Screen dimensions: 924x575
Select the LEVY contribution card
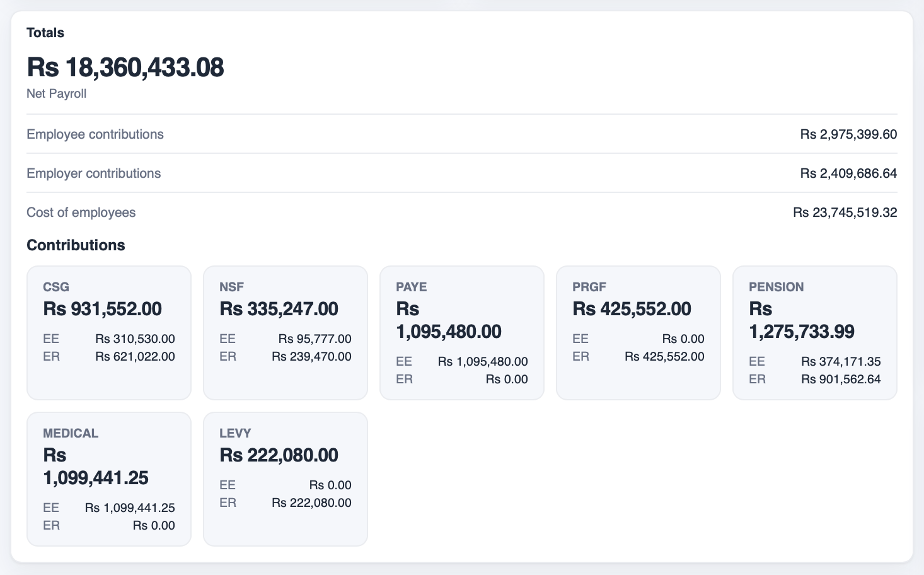point(286,479)
